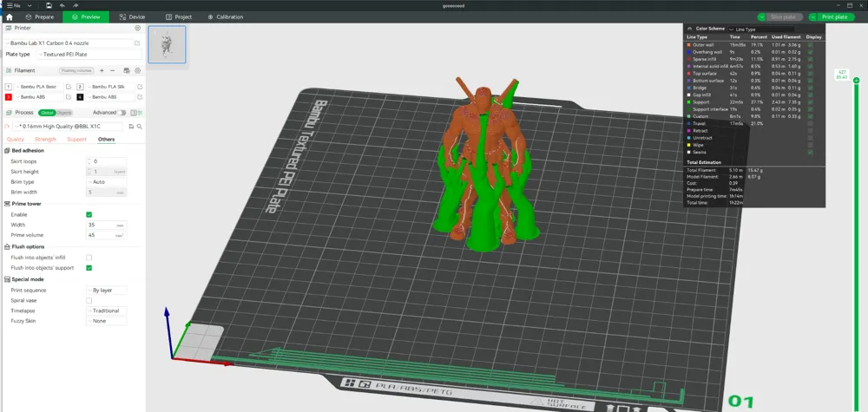The image size is (868, 412).
Task: Open printer settings gear icon
Action: coord(138,28)
